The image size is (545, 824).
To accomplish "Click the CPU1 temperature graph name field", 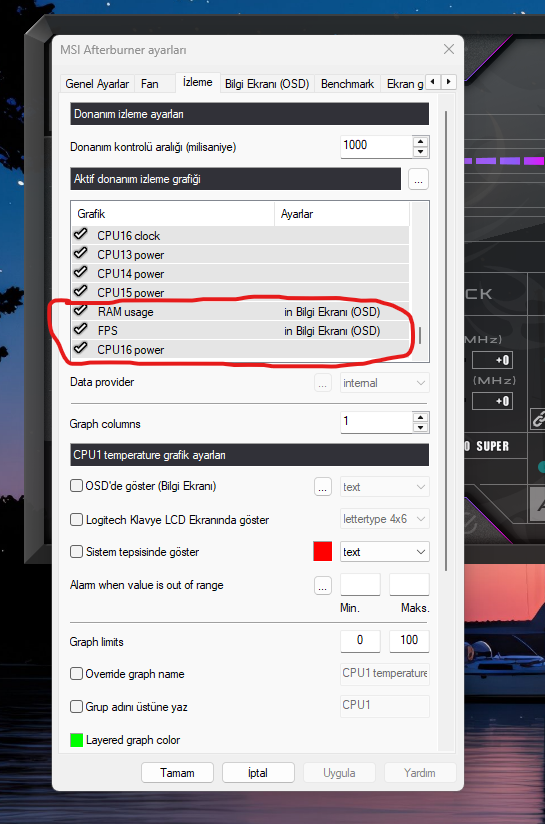I will click(385, 674).
